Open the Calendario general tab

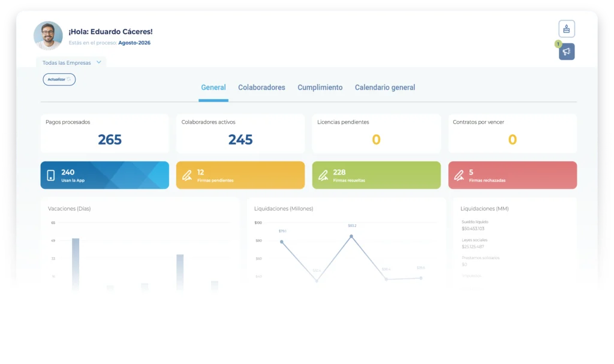(x=385, y=88)
